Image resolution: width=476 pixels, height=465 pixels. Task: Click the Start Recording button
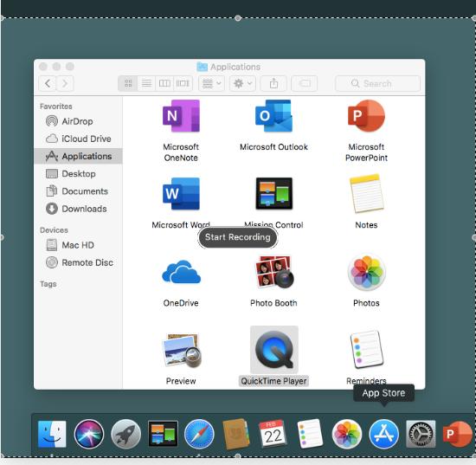point(238,237)
